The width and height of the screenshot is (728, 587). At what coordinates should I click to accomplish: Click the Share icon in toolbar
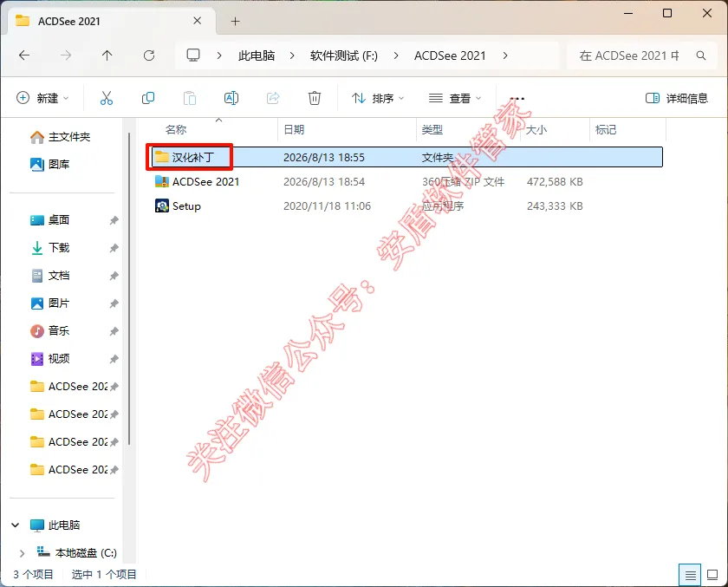(x=273, y=98)
